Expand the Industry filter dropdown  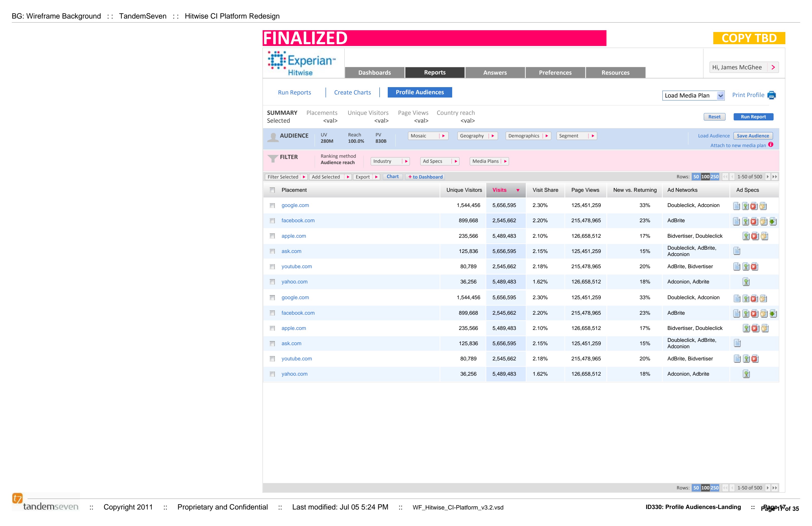click(390, 161)
